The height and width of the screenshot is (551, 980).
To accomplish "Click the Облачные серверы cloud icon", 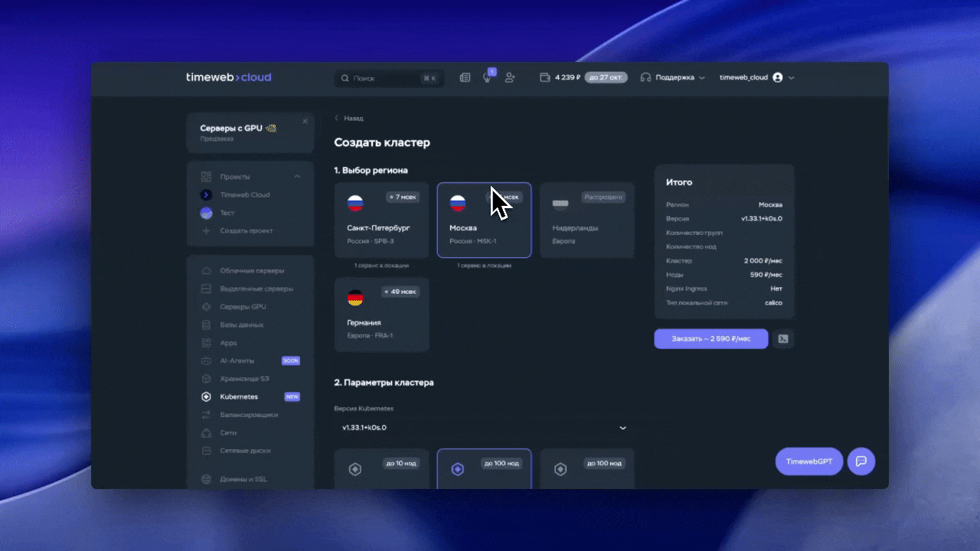I will (206, 271).
